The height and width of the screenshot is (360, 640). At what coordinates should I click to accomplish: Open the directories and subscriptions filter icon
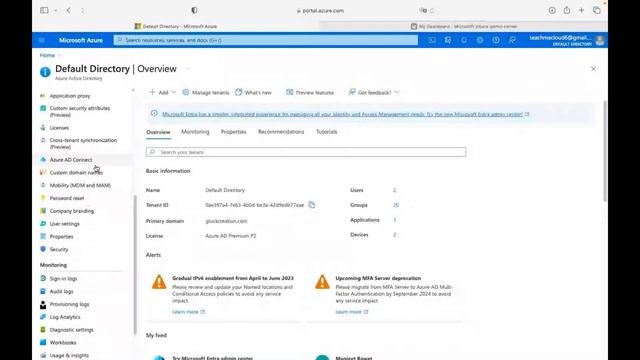[x=448, y=40]
